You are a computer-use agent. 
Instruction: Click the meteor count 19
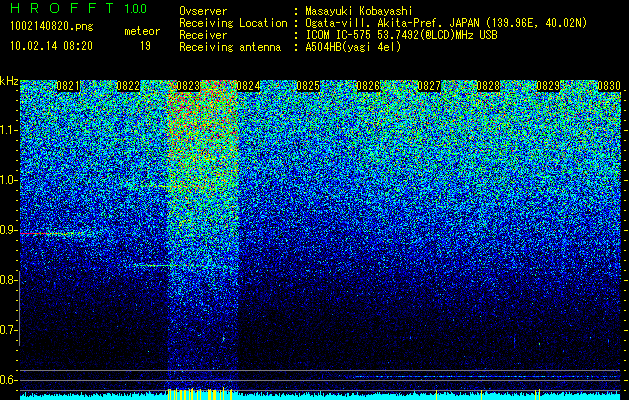(x=145, y=46)
